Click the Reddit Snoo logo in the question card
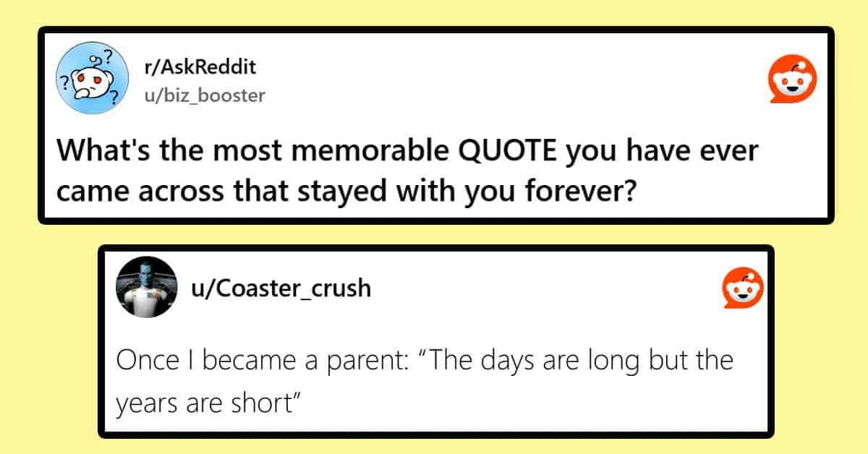The image size is (868, 454). [793, 82]
